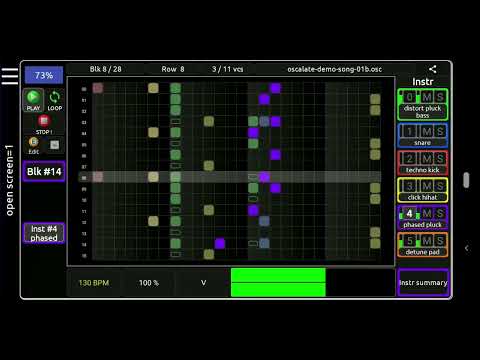Image resolution: width=480 pixels, height=360 pixels.
Task: Open the Blk #14 block selector
Action: point(44,171)
